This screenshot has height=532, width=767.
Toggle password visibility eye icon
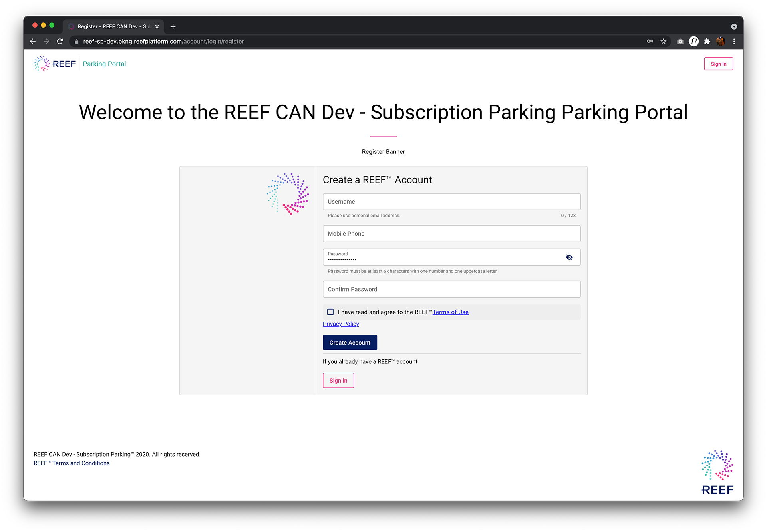coord(569,257)
